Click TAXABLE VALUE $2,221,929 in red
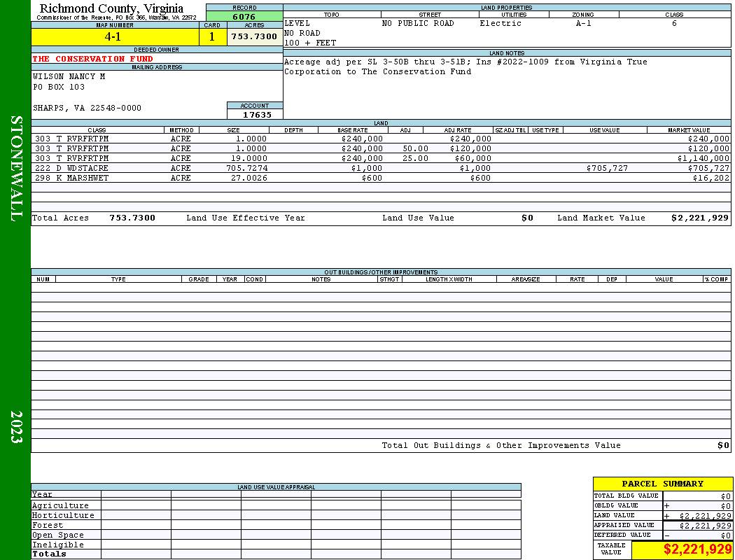This screenshot has width=735, height=560. [x=697, y=549]
